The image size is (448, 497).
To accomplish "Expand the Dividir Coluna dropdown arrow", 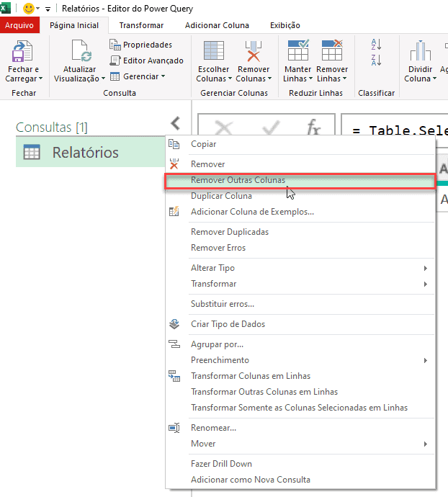I will [434, 79].
